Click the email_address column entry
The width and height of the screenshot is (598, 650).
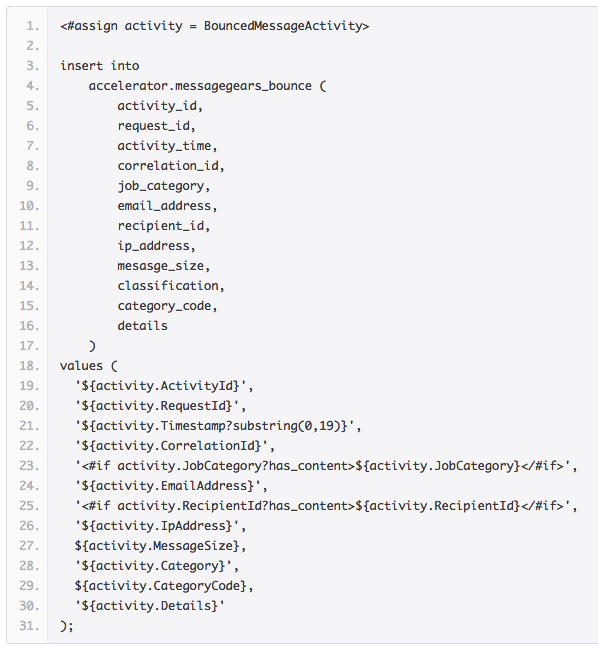(167, 206)
